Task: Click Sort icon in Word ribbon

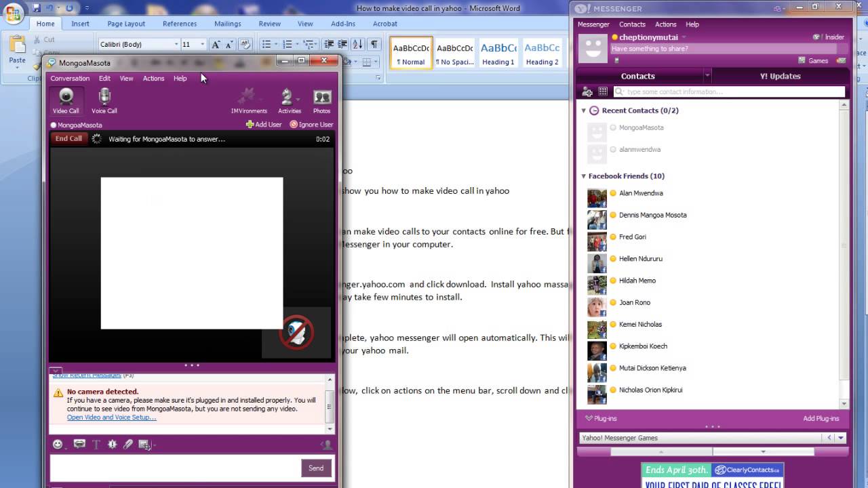Action: tap(359, 44)
